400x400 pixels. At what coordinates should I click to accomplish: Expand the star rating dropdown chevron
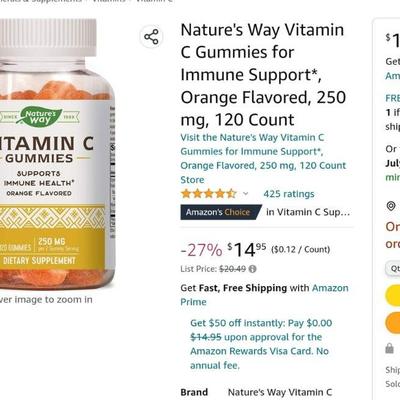point(246,194)
